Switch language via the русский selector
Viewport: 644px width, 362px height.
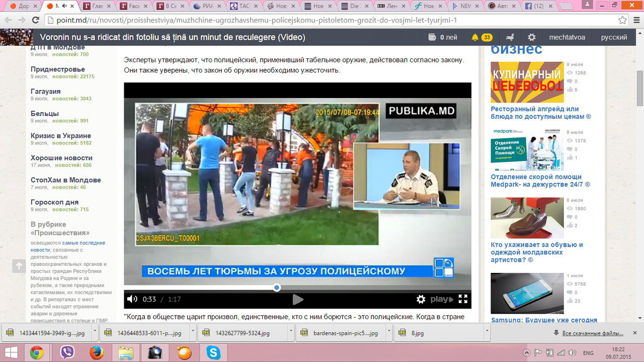[614, 37]
